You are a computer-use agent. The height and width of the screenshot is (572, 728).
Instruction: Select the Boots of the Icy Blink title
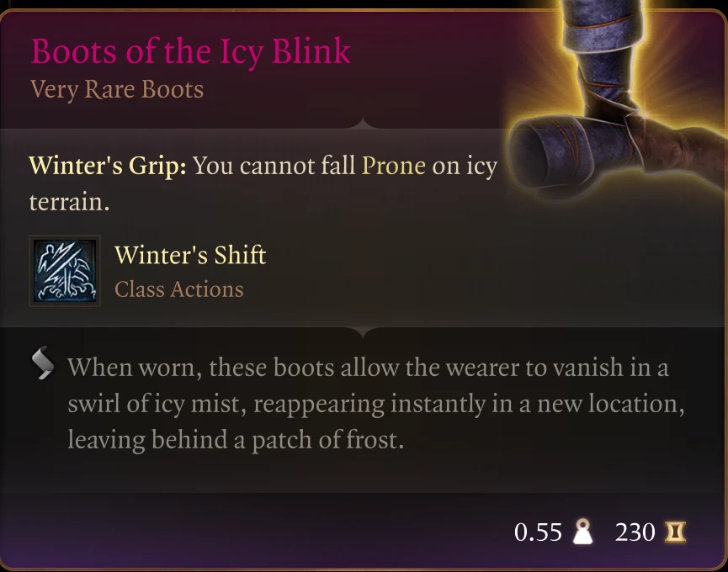pos(190,52)
